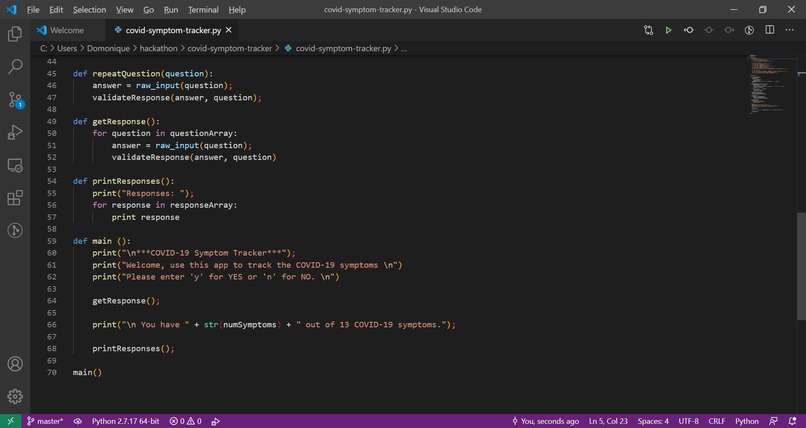Click the 'getResponse();' call on line 64
The image size is (806, 428).
126,301
